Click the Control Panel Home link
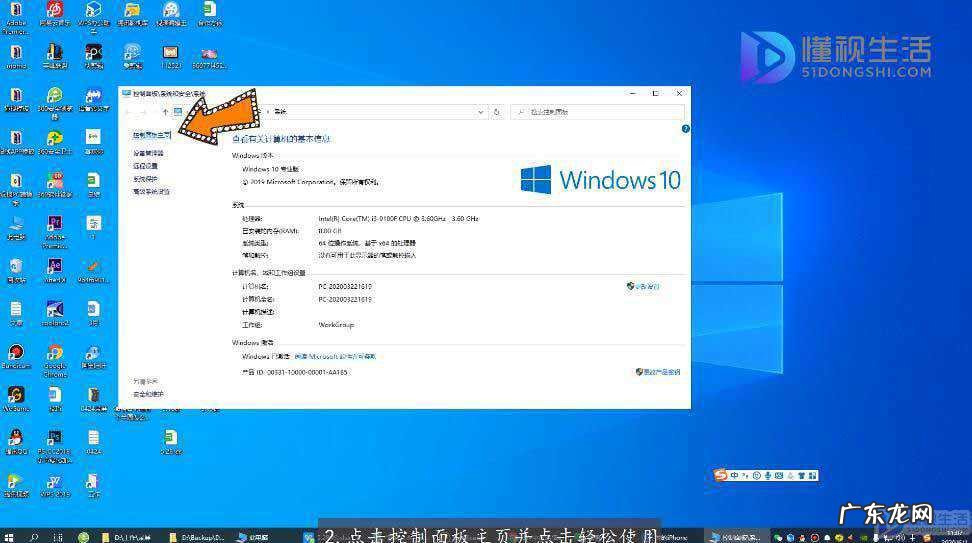The height and width of the screenshot is (543, 972). pyautogui.click(x=152, y=134)
